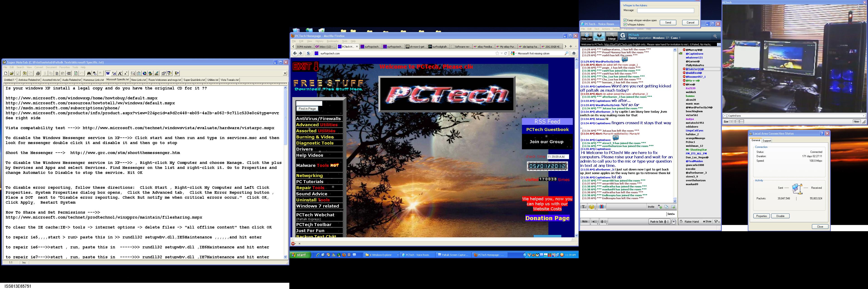Open Donation Page link on PCTech site
The width and height of the screenshot is (868, 289).
547,218
